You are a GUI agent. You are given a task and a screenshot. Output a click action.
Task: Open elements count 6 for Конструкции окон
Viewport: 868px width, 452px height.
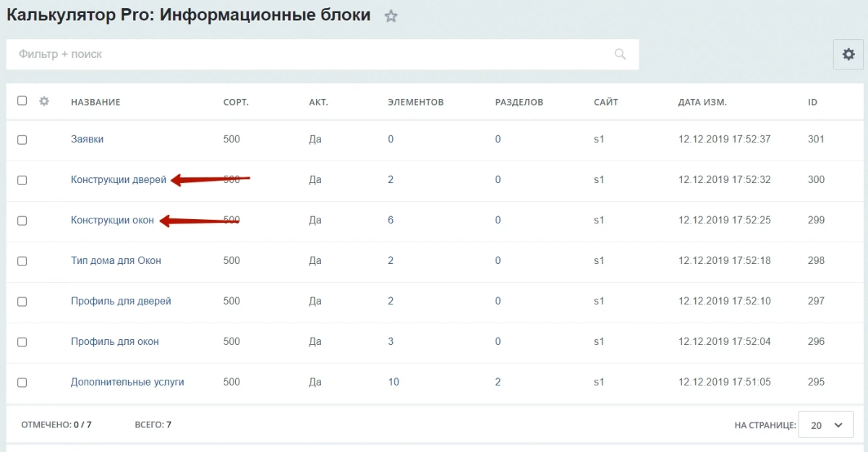click(391, 220)
